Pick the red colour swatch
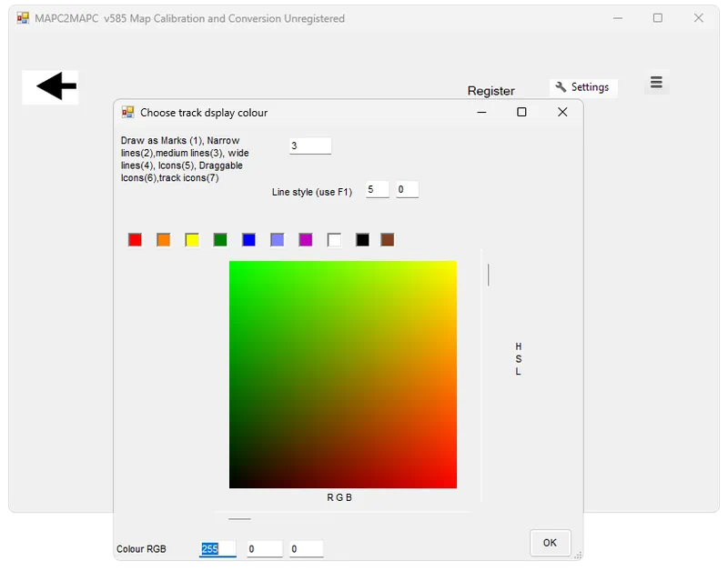 (x=135, y=240)
